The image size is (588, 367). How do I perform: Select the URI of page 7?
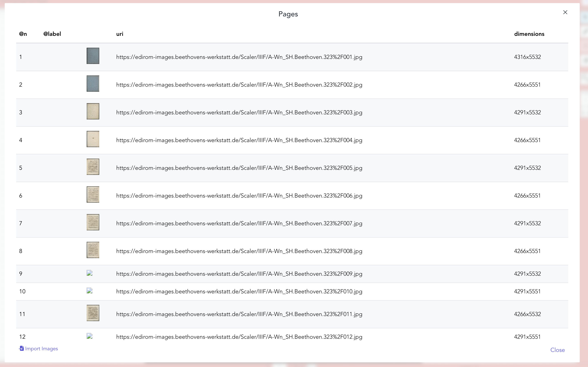click(239, 223)
